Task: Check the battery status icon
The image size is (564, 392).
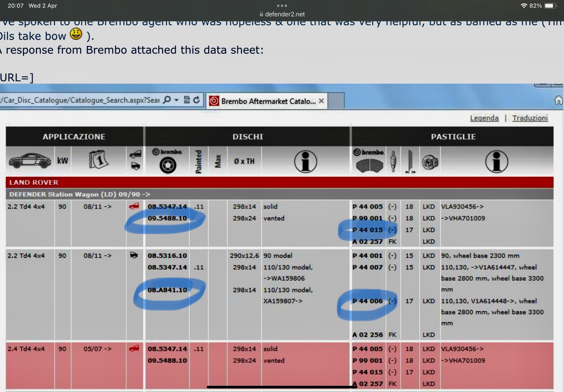Action: click(x=550, y=5)
